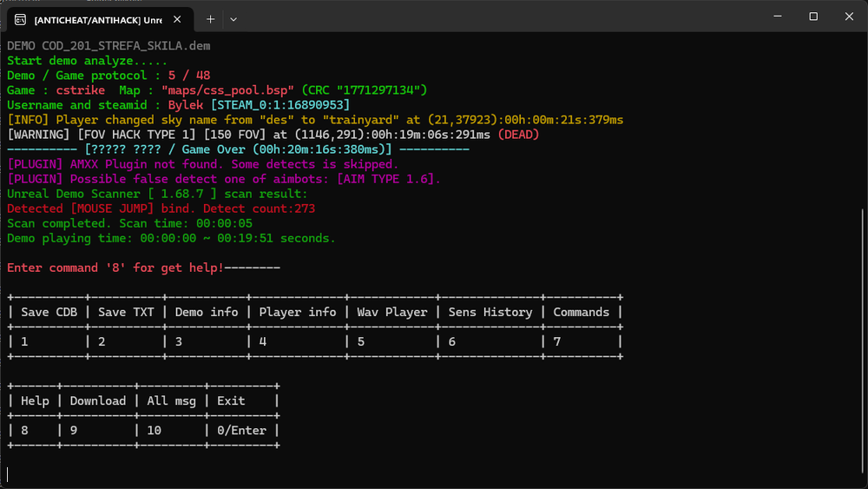Click the 'Wav Player' table cell
868x489 pixels.
392,313
